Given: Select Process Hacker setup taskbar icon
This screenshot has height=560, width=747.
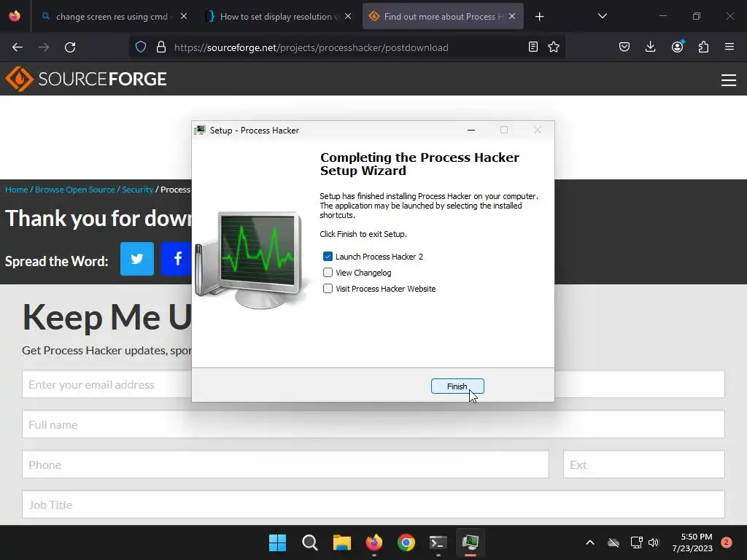Looking at the screenshot, I should 471,542.
